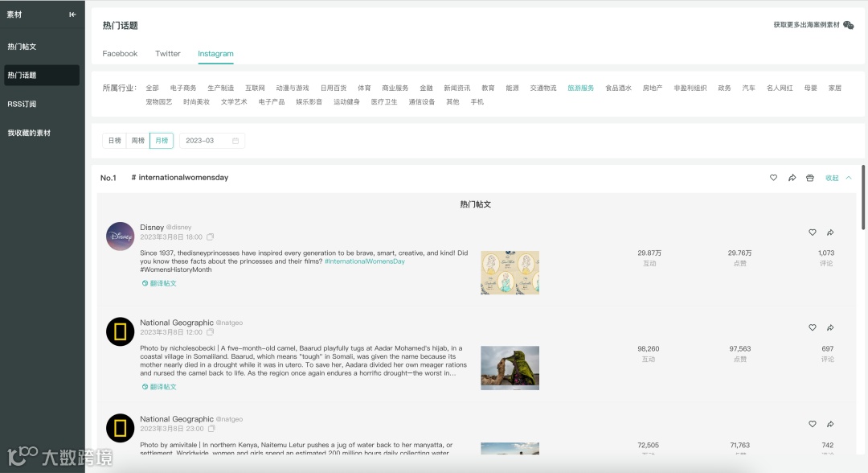
Task: Open the 2023-03 month picker
Action: 212,141
